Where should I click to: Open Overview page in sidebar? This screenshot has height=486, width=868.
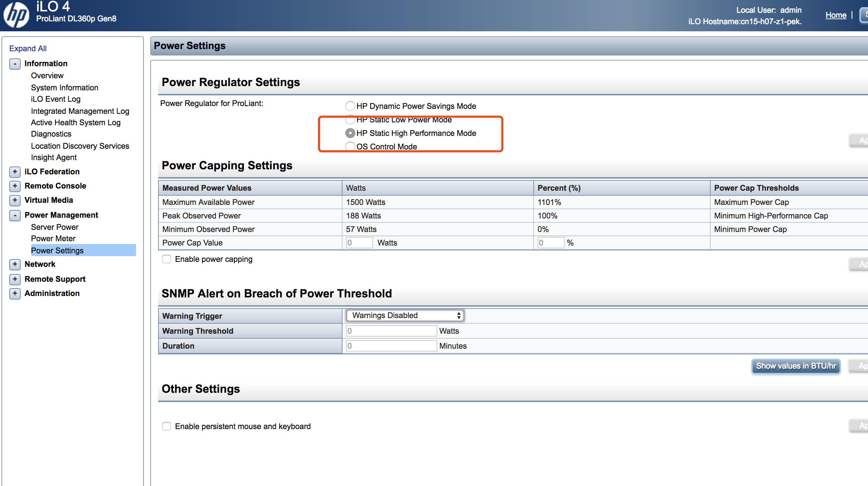(x=47, y=75)
